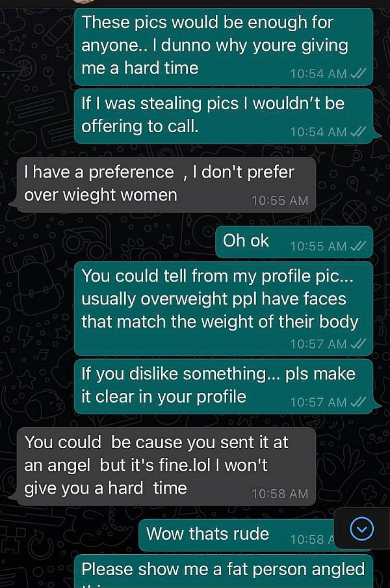390x588 pixels.
Task: Click double-check icon on 'profile pic' message
Action: pyautogui.click(x=358, y=343)
